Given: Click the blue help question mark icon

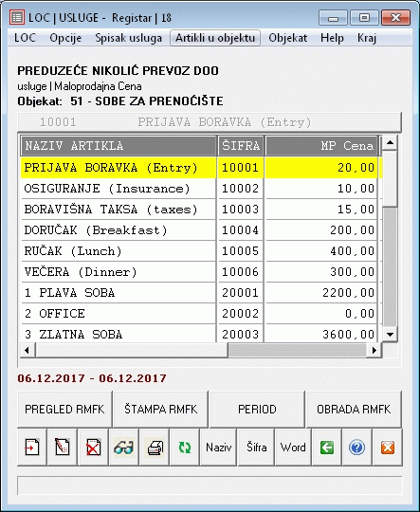Looking at the screenshot, I should [357, 448].
